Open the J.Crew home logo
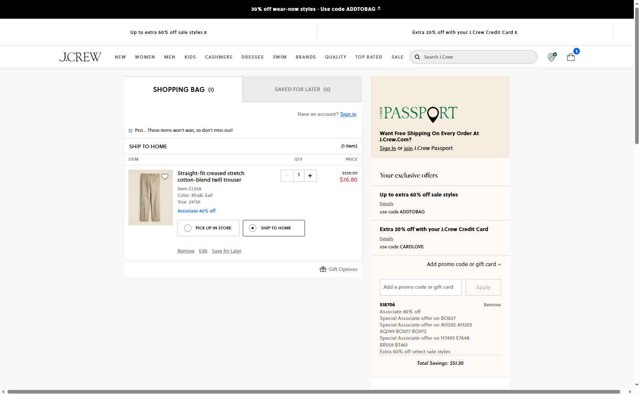This screenshot has width=640, height=395. pyautogui.click(x=80, y=57)
